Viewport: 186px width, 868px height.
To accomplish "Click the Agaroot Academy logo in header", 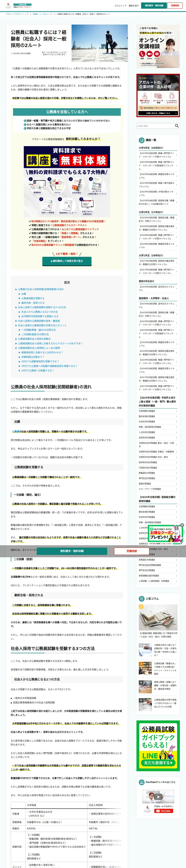I will (18, 6).
